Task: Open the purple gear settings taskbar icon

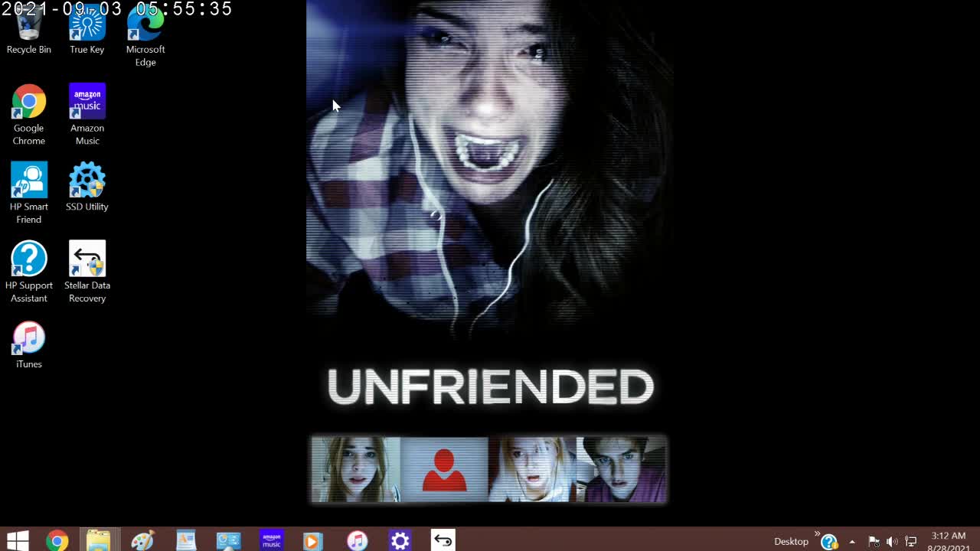Action: [400, 541]
